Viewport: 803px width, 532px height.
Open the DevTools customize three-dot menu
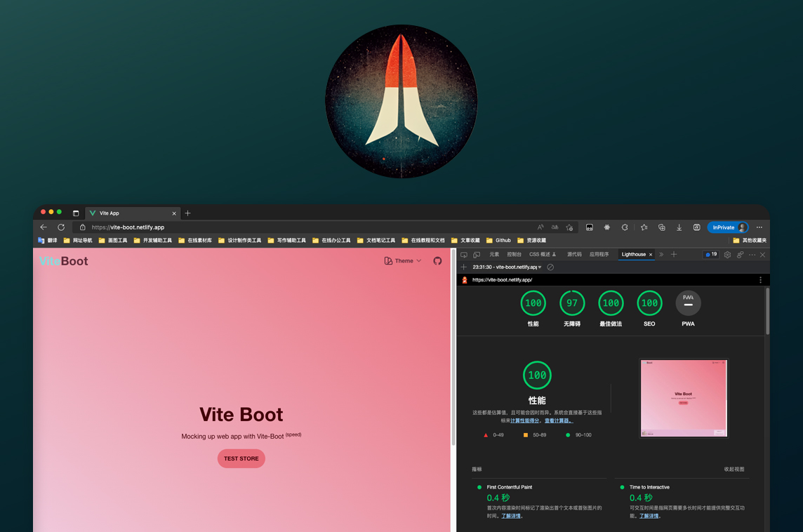[752, 255]
